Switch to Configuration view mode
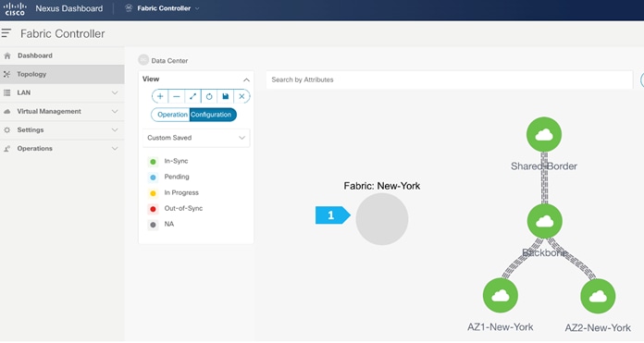 click(x=213, y=115)
